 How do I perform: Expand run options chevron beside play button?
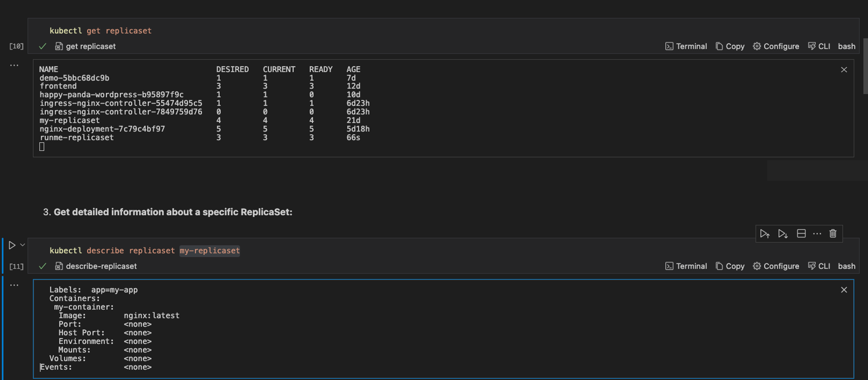[23, 245]
